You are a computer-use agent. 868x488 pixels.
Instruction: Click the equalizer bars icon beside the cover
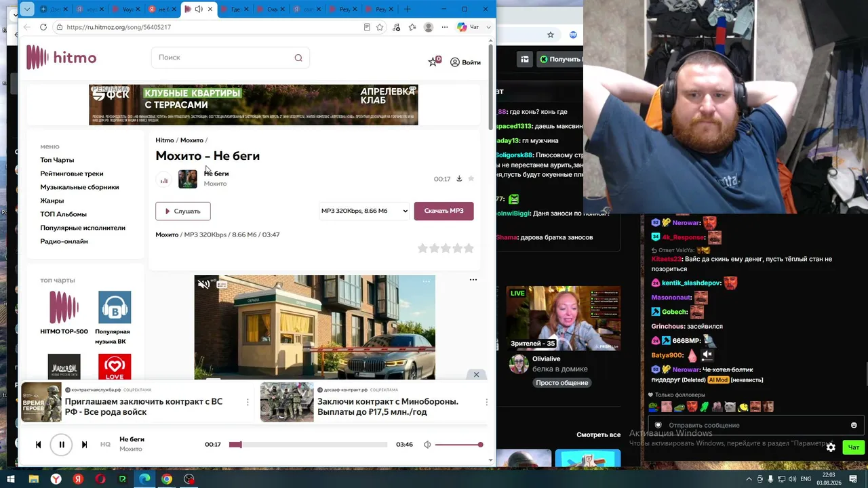[164, 180]
